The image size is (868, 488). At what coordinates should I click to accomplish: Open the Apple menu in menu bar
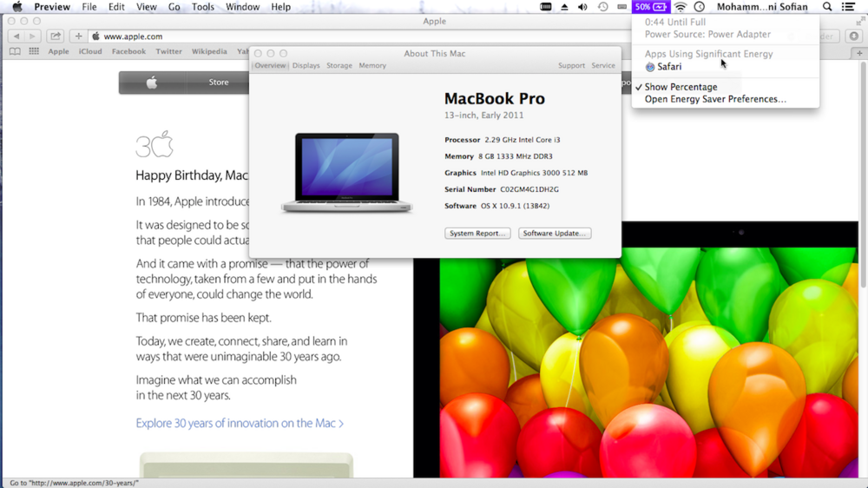[x=17, y=7]
